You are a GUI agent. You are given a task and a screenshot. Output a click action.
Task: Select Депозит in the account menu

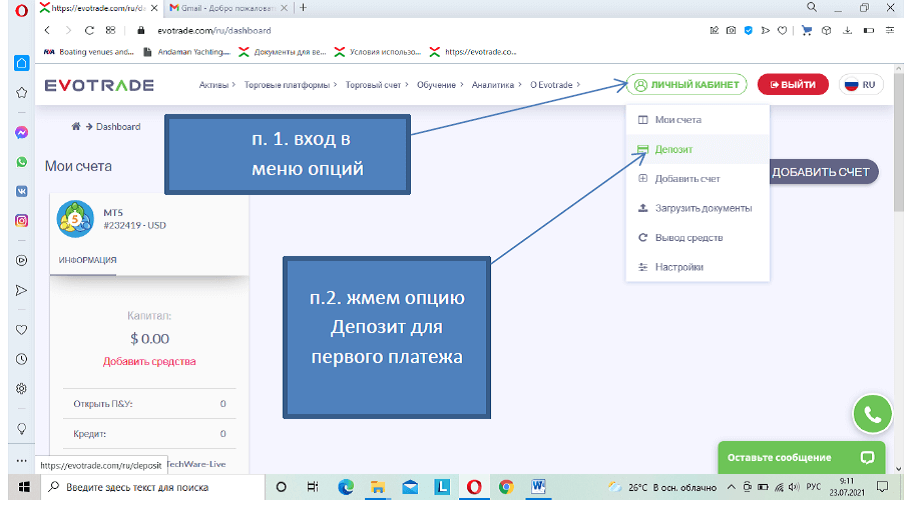click(673, 149)
